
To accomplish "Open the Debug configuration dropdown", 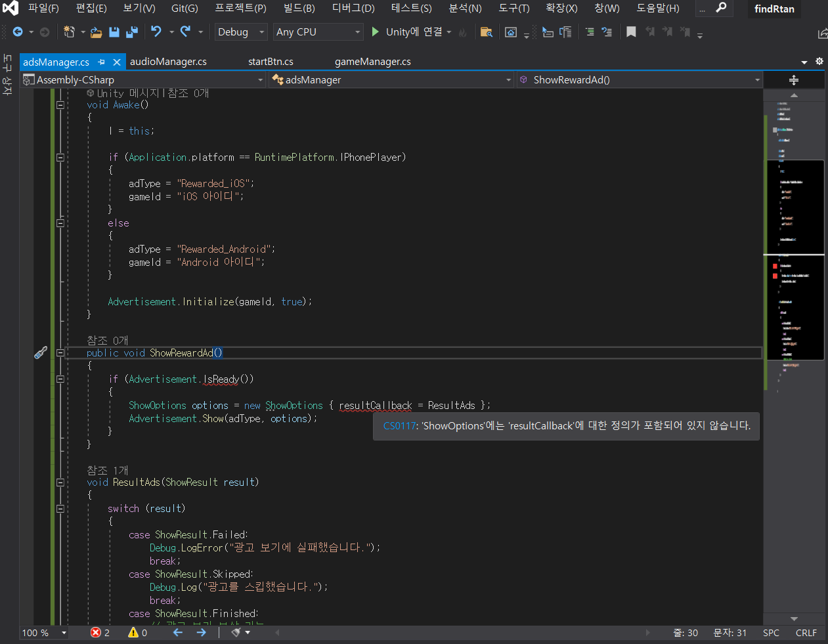I will coord(241,32).
